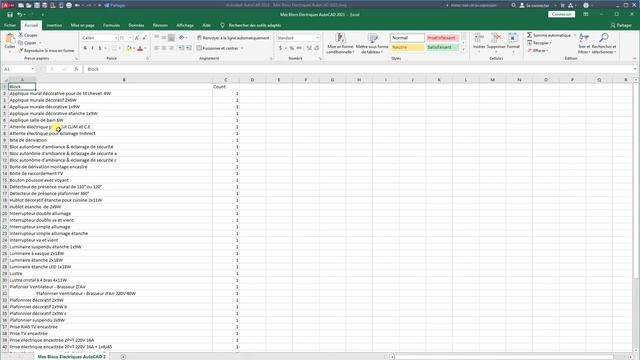Expand the Effacer dropdown

547,51
